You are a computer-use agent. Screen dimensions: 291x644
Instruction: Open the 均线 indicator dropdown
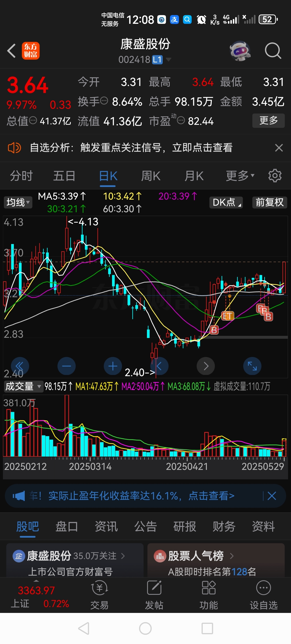18,202
